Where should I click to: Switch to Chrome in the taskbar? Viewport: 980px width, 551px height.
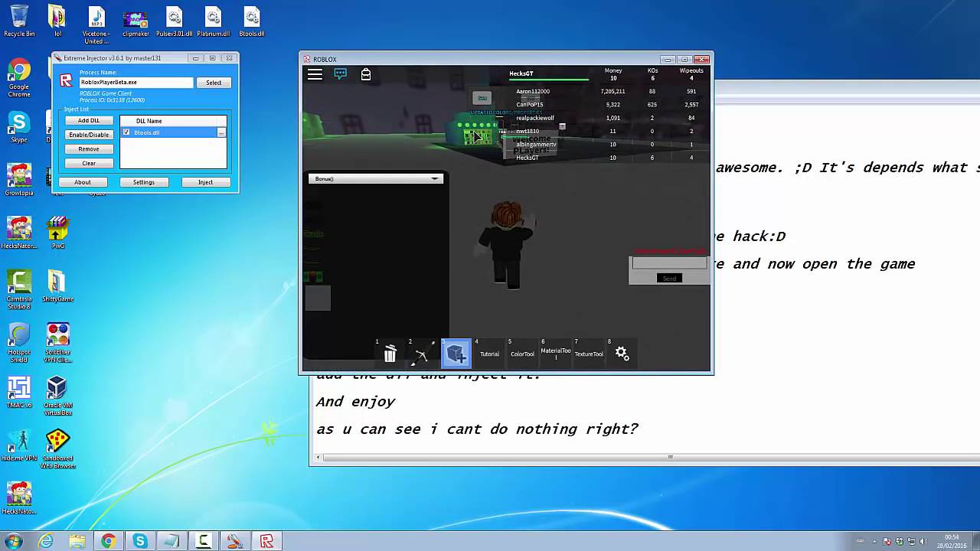(x=109, y=541)
